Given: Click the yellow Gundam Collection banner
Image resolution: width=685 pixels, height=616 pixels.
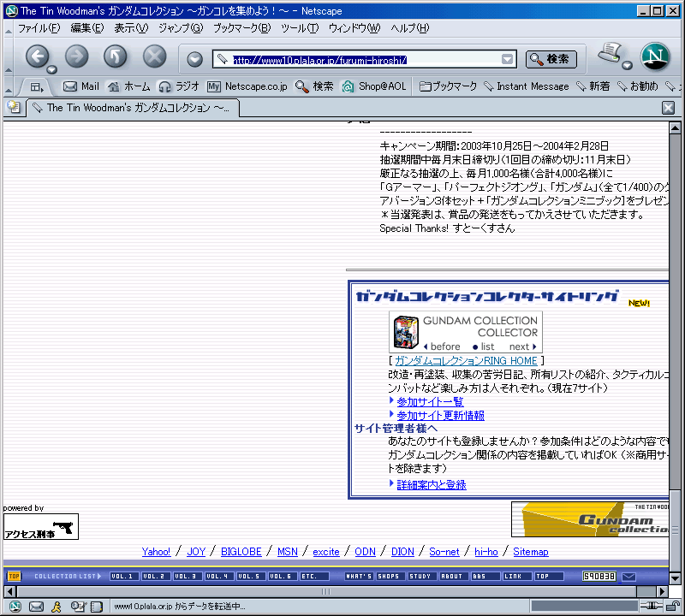Looking at the screenshot, I should click(x=590, y=519).
